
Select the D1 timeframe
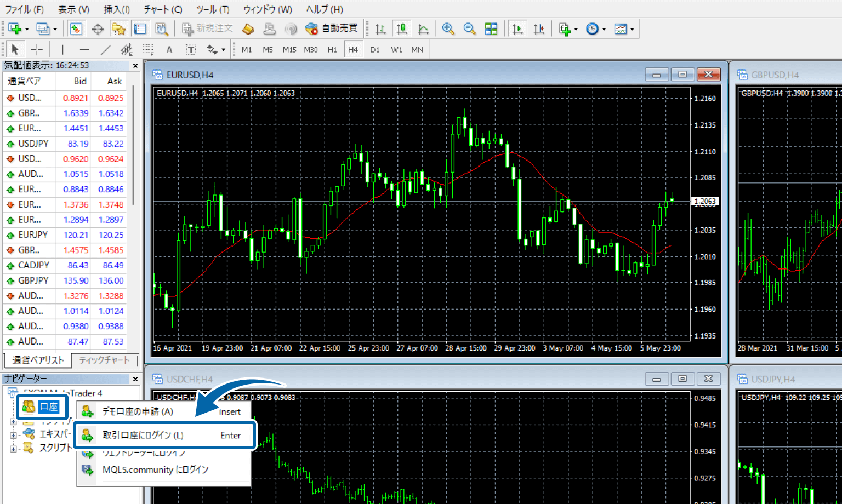(375, 49)
